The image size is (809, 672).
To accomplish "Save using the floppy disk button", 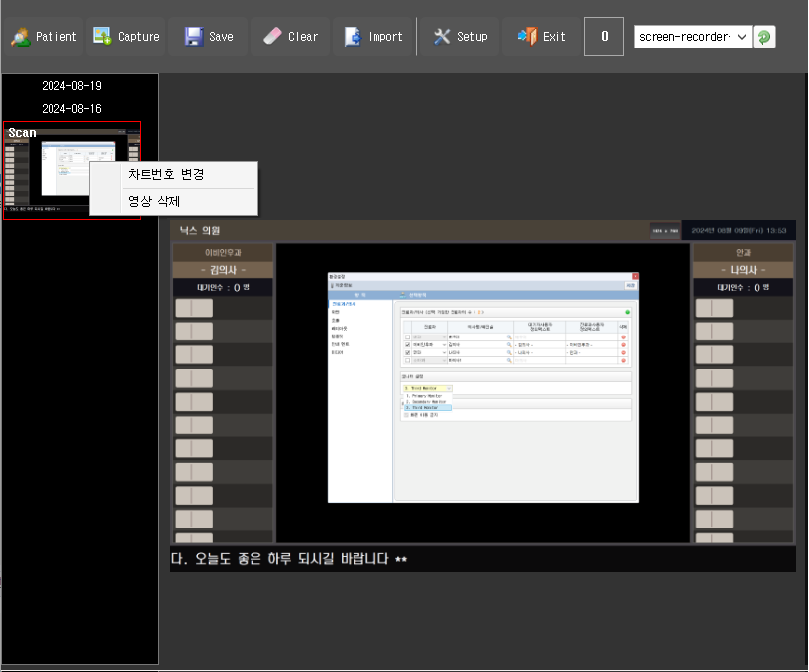I will (208, 37).
